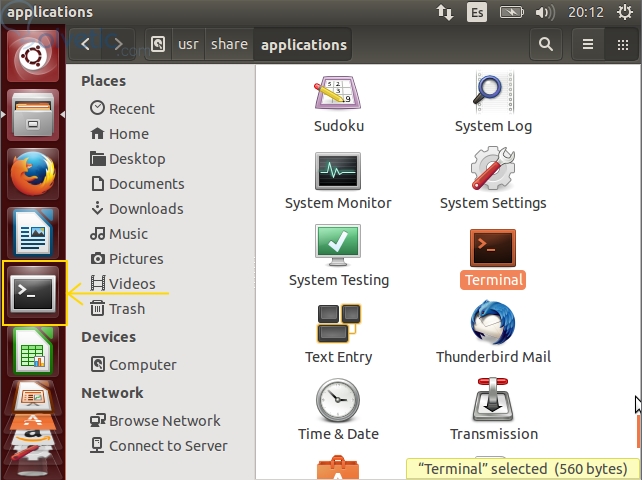Open the network indicator in top panel
Viewport: 642px width, 480px height.
(445, 12)
